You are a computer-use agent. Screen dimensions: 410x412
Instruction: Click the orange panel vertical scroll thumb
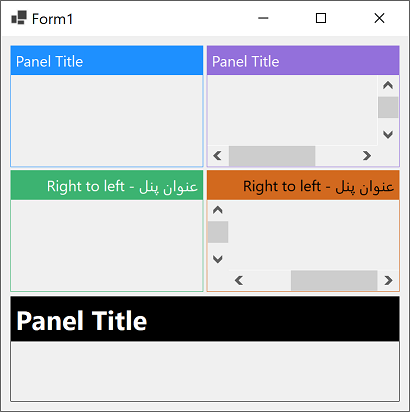click(x=218, y=232)
